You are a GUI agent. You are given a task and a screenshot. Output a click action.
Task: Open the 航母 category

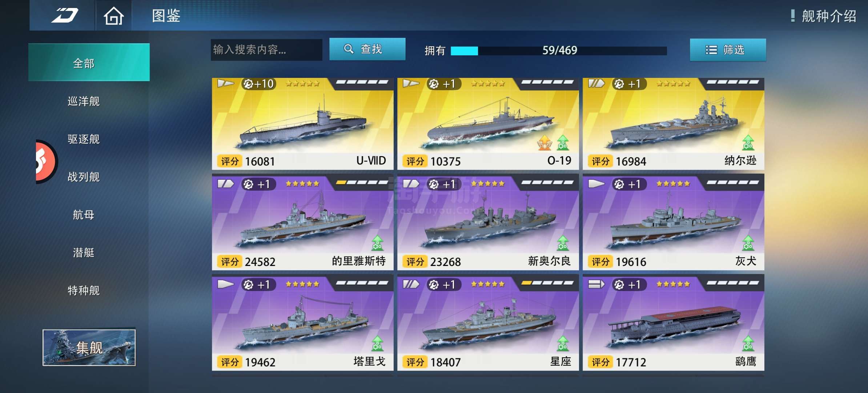click(x=84, y=215)
